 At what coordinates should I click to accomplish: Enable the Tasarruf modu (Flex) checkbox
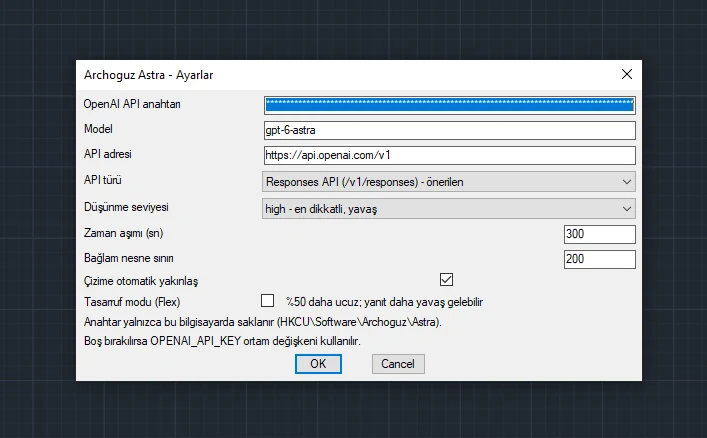click(x=267, y=300)
